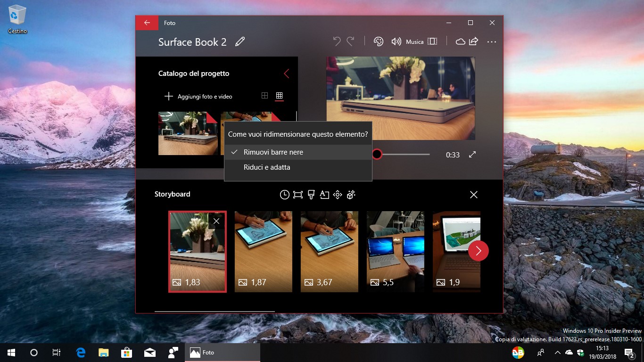The width and height of the screenshot is (644, 362).
Task: Open the Musica options
Action: coord(415,42)
